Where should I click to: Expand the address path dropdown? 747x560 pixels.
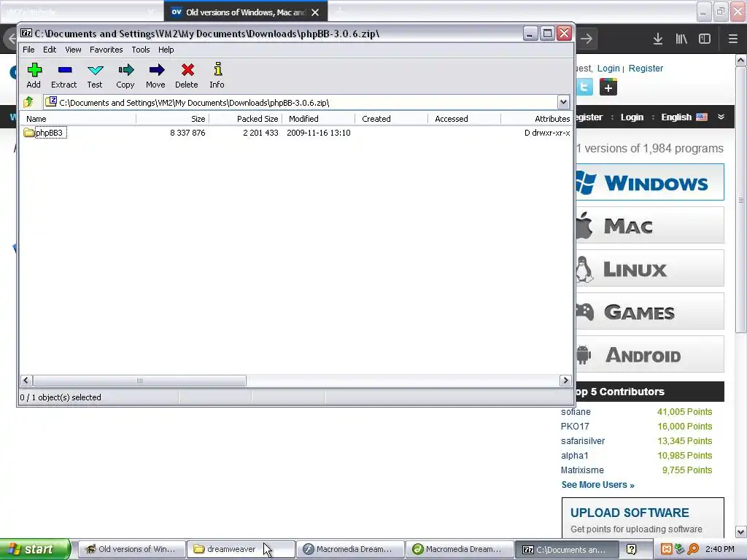tap(563, 102)
